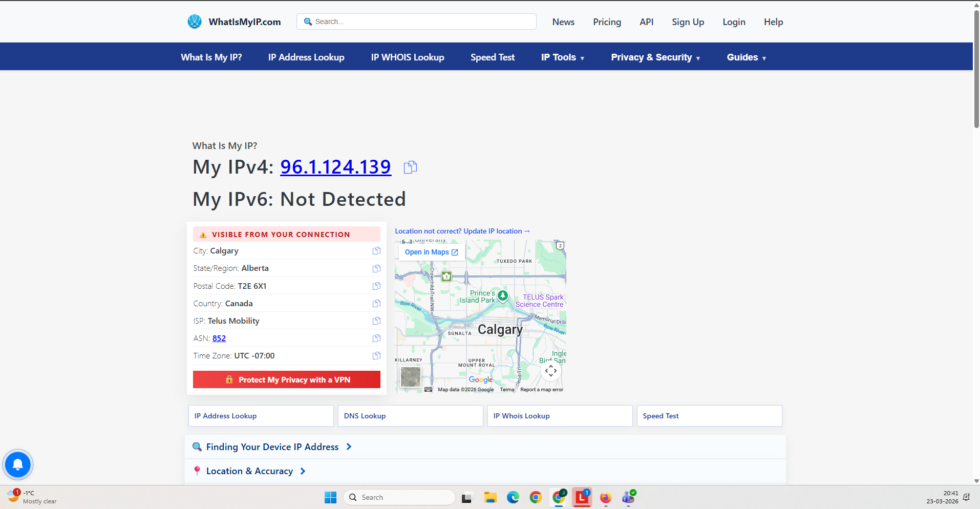Click Protect My Privacy with a VPN
Image resolution: width=980 pixels, height=509 pixels.
tap(287, 379)
